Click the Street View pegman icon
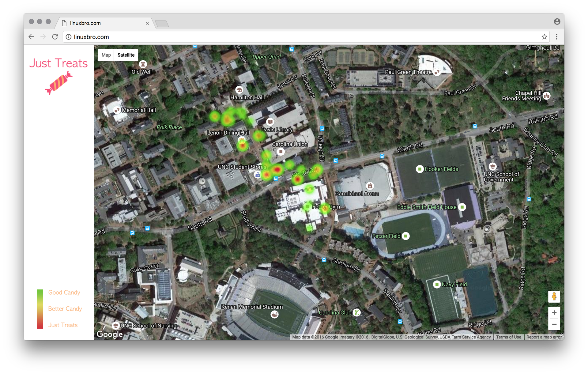 (554, 297)
